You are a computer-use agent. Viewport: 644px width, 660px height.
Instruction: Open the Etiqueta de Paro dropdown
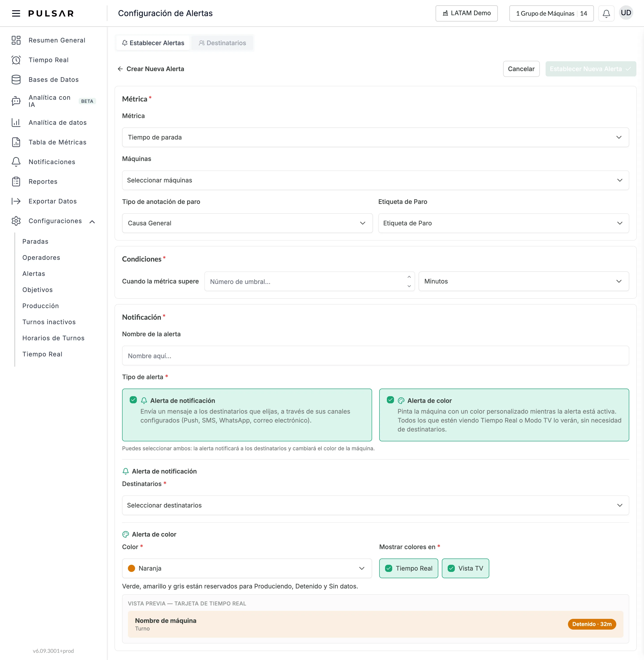click(504, 223)
